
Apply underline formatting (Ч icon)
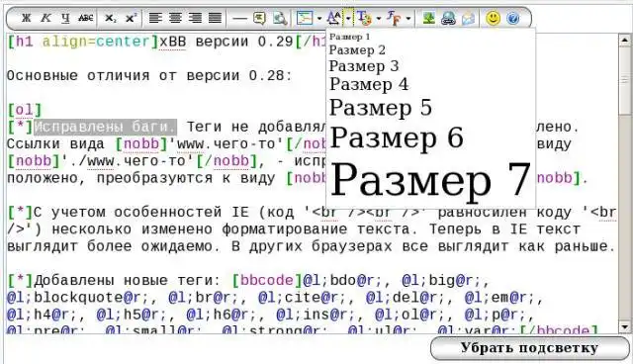(x=66, y=18)
